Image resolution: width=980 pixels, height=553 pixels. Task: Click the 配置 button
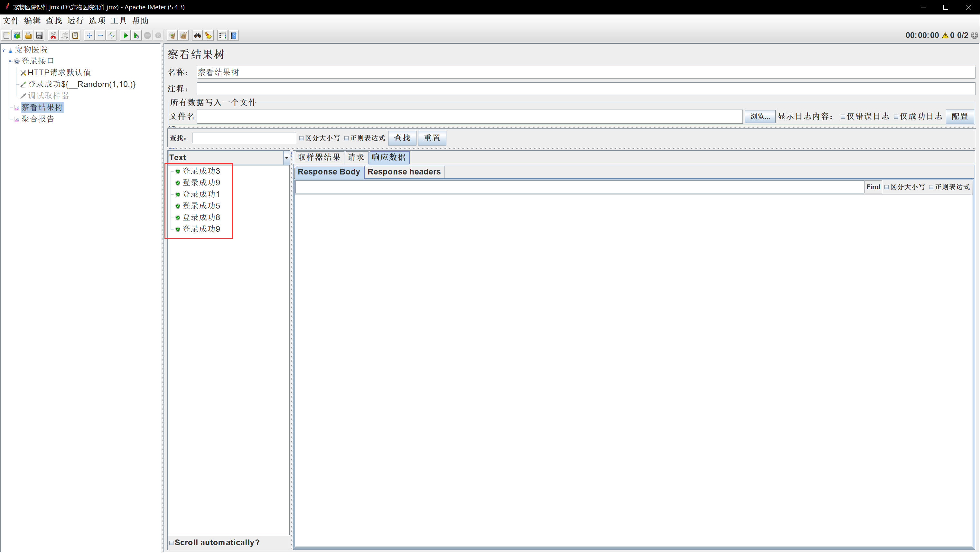click(959, 117)
